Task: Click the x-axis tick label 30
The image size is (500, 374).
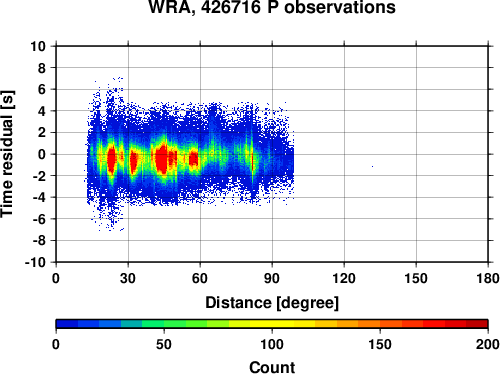Action: [x=128, y=278]
